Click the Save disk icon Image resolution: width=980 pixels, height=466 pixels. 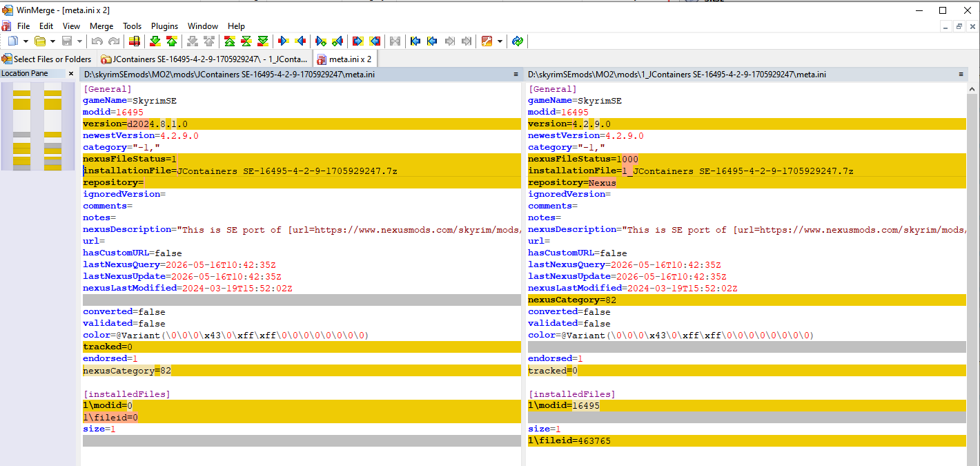tap(68, 41)
